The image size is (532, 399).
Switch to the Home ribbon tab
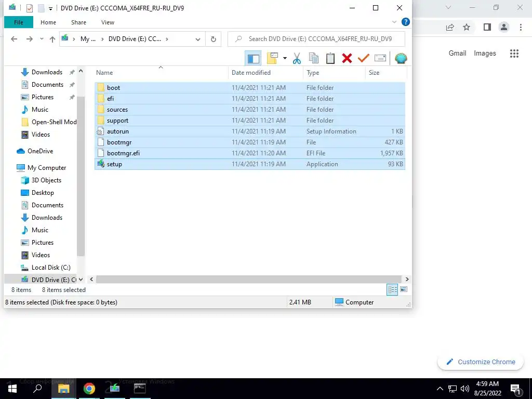(x=48, y=22)
